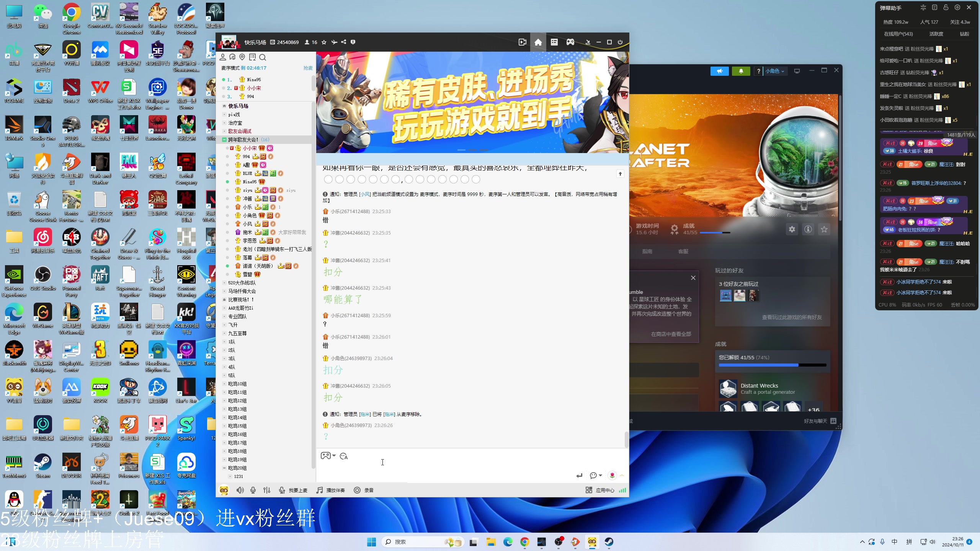Image resolution: width=980 pixels, height=551 pixels.
Task: Click the 您已解锁 41/55 progress bar
Action: click(772, 365)
